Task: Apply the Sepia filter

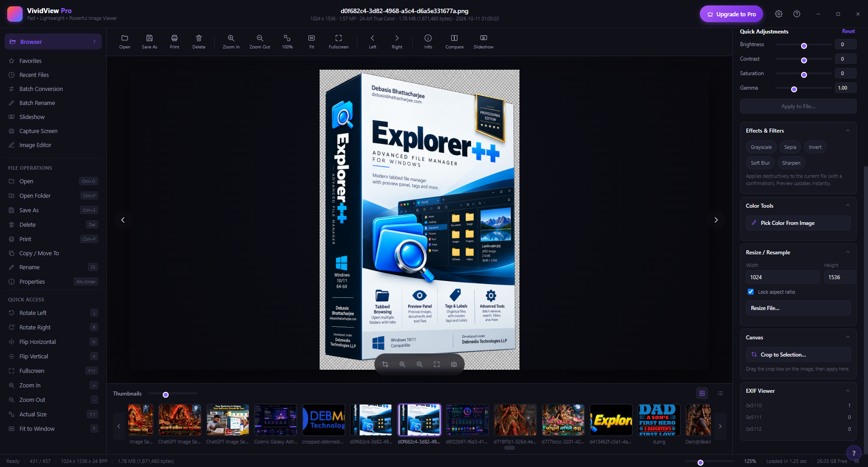Action: pyautogui.click(x=790, y=147)
